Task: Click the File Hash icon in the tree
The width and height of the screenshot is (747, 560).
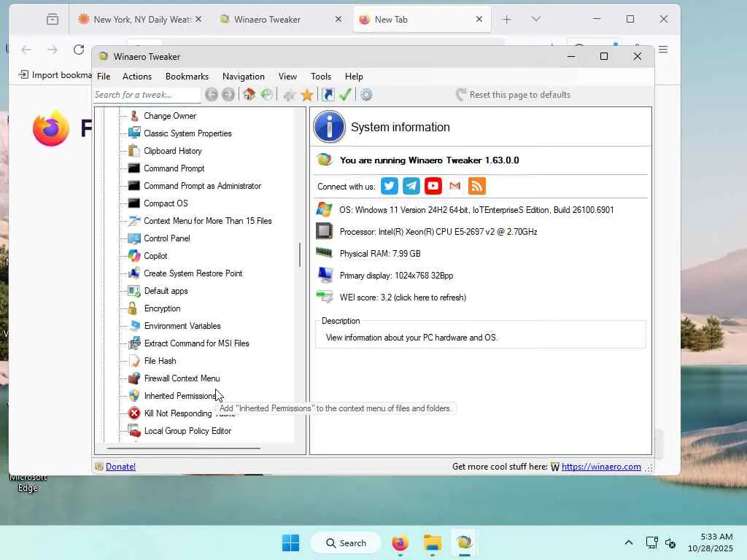Action: 134,360
